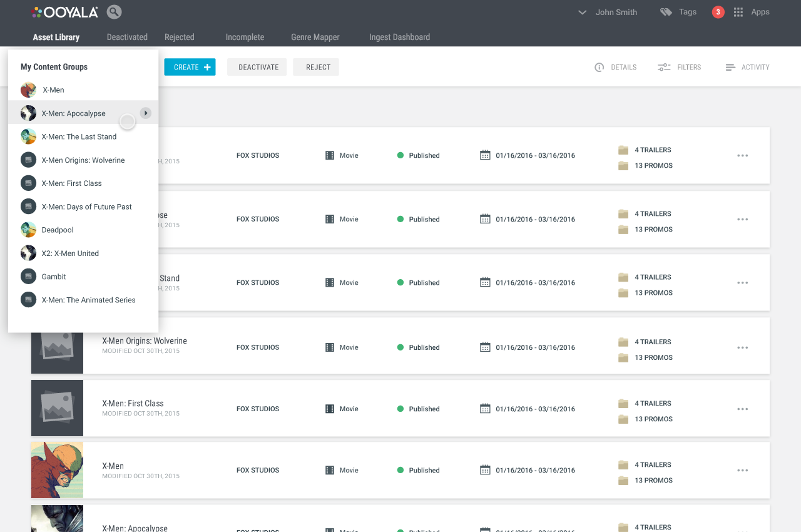
Task: Expand the X-Men: Apocalypse submenu arrow
Action: point(145,113)
